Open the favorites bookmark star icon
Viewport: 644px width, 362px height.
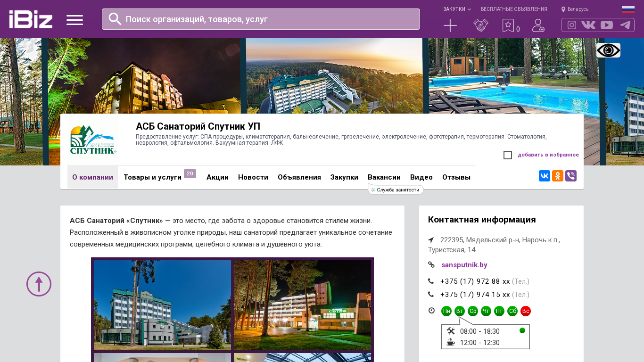coord(508,25)
